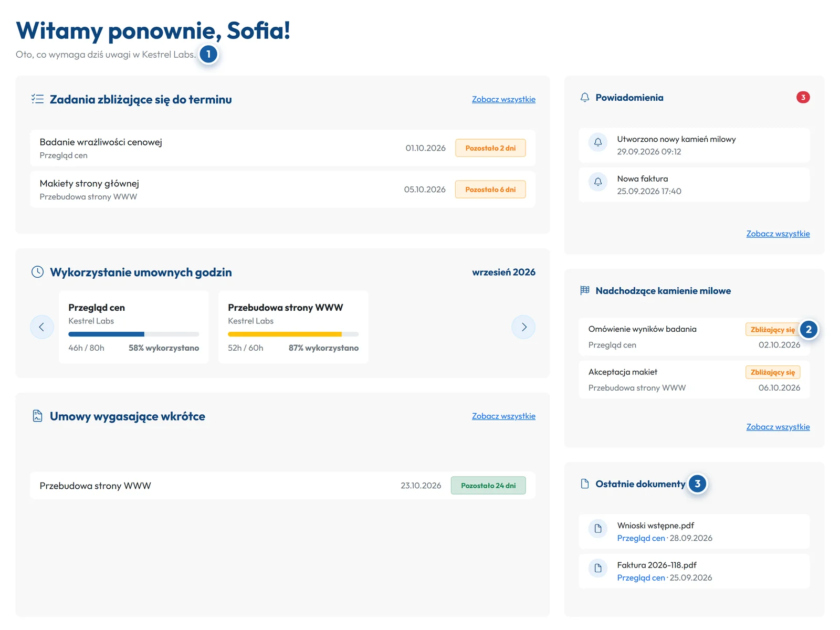Screen dimensions: 840x630
Task: Open the Badanie wrażliwości cenowej task
Action: [x=282, y=148]
